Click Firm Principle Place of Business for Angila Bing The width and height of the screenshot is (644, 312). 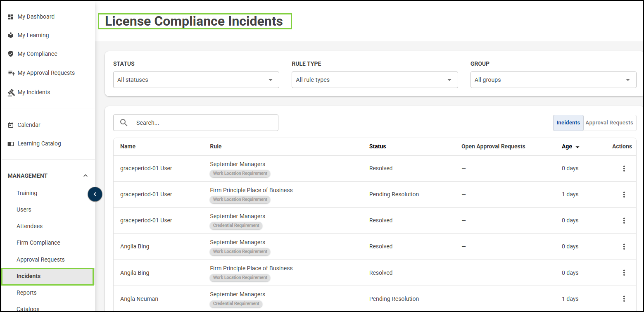(x=251, y=268)
